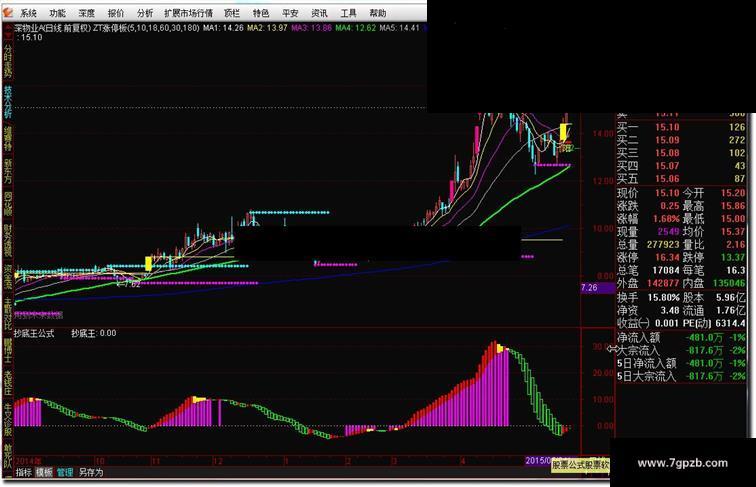Open the 平安 menu
The width and height of the screenshot is (756, 487).
click(290, 13)
